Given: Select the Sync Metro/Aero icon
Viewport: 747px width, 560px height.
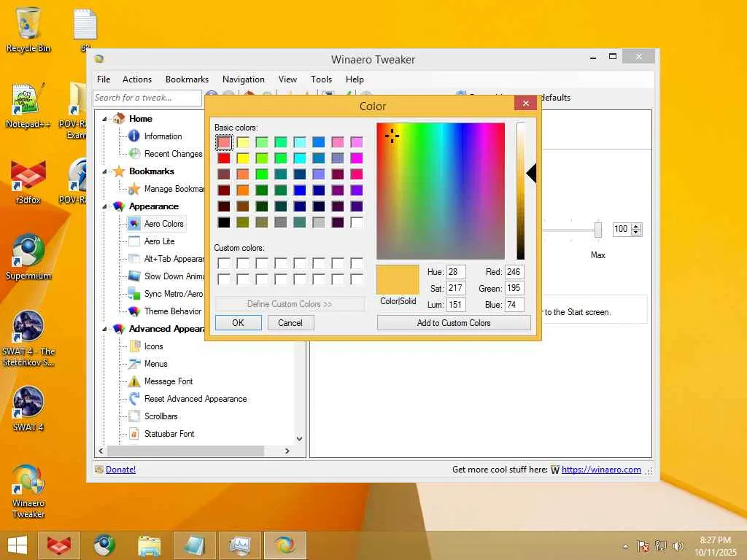Looking at the screenshot, I should (x=134, y=294).
